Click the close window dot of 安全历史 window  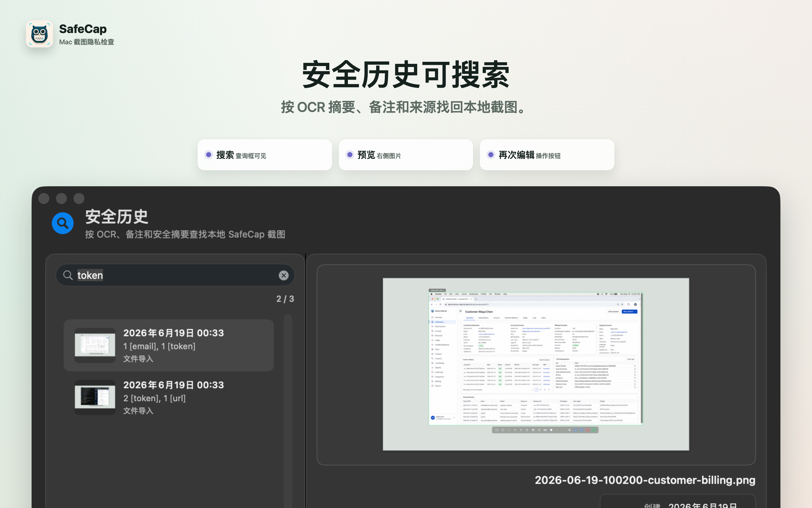(x=44, y=199)
